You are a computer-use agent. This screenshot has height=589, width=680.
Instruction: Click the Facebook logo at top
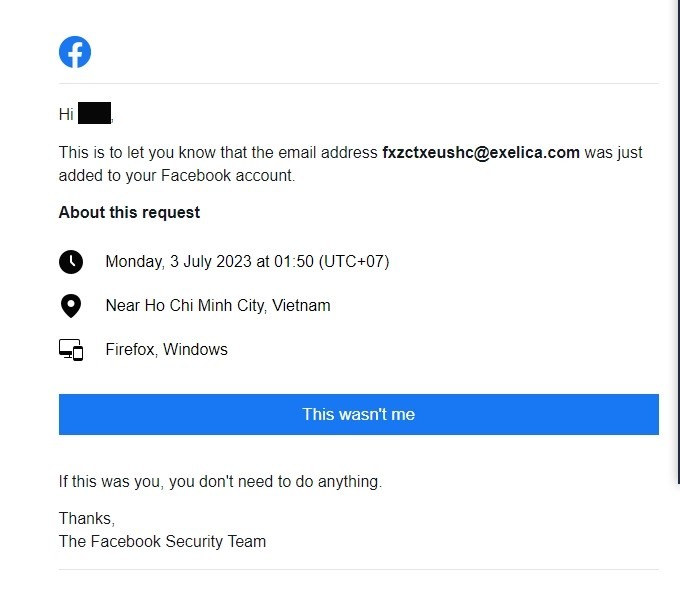click(75, 52)
